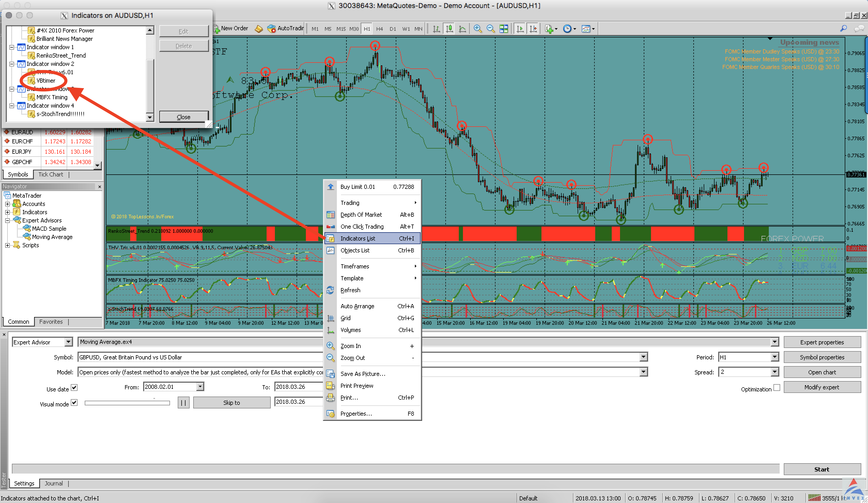Toggle the chart auto-scroll icon
This screenshot has width=868, height=503.
coord(520,29)
